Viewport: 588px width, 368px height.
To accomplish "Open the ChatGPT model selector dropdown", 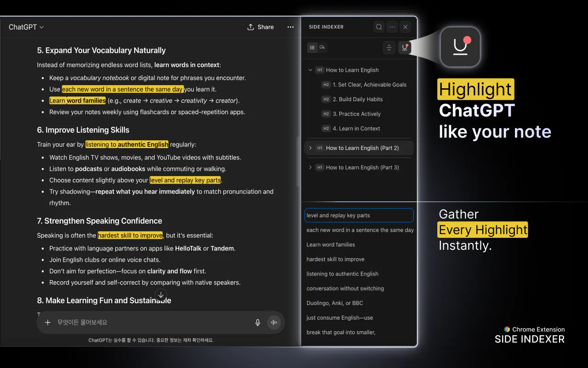I will [26, 27].
